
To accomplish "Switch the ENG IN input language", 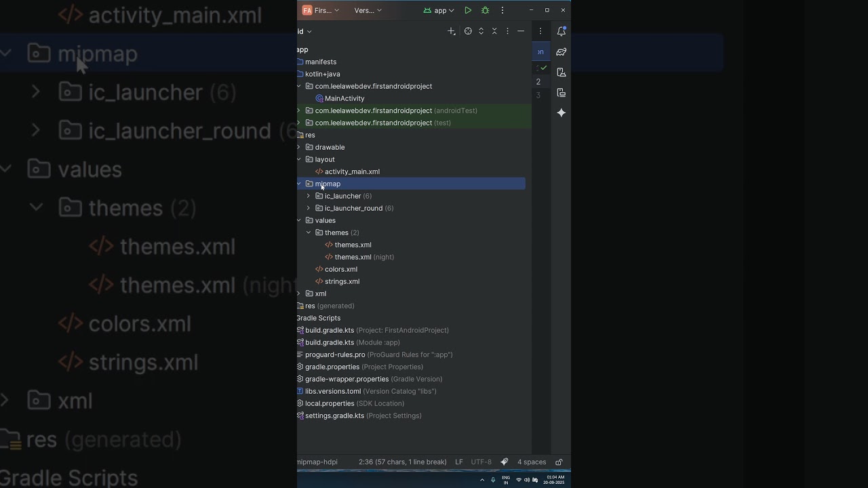I will (506, 479).
